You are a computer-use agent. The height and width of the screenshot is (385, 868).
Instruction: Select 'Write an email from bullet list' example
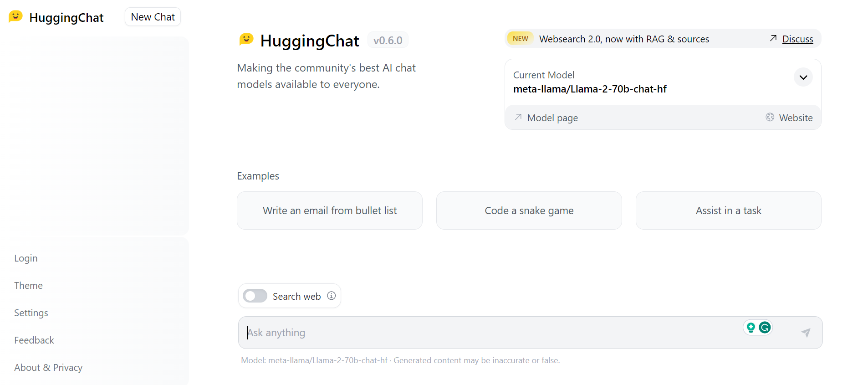[330, 210]
